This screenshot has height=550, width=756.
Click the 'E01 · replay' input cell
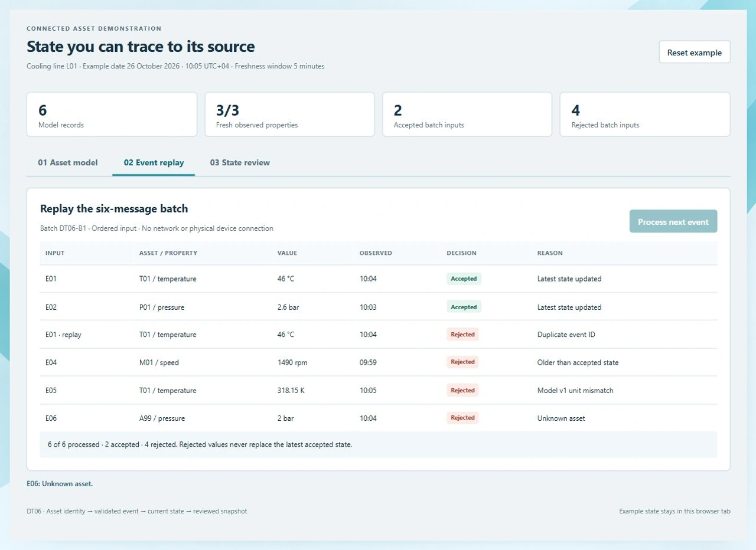tap(63, 335)
